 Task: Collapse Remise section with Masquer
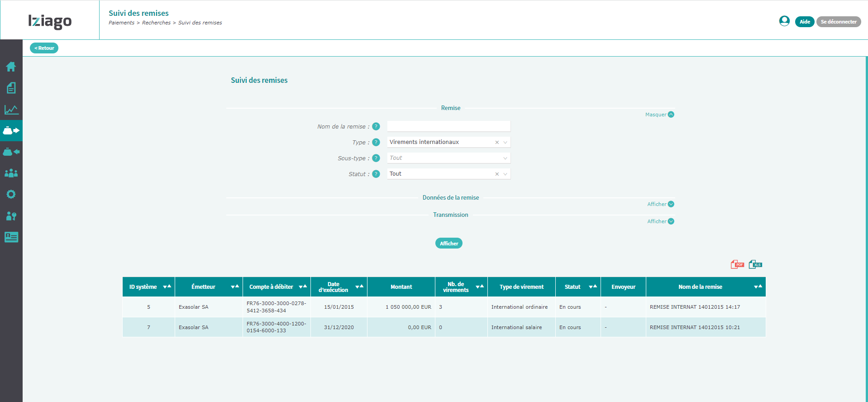coord(659,115)
